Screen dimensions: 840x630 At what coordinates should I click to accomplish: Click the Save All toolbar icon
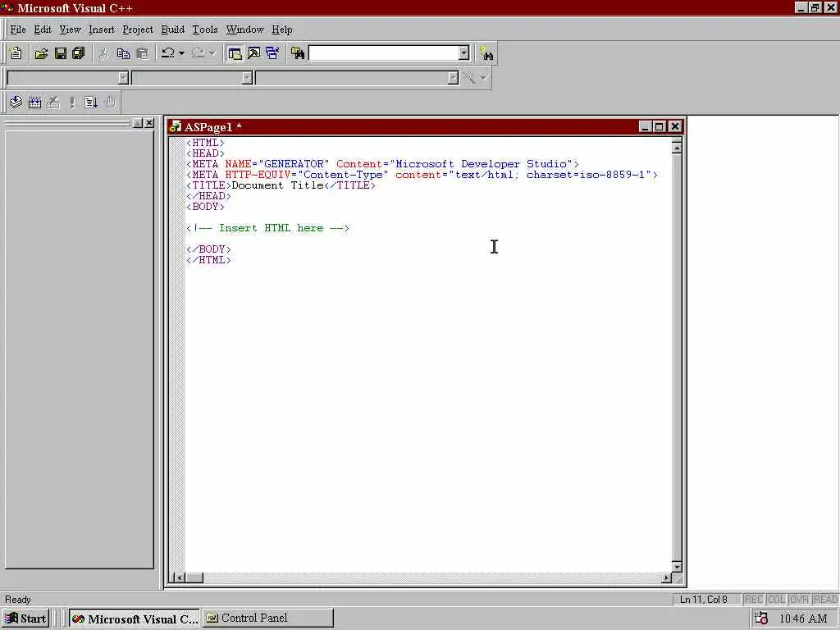(x=79, y=53)
